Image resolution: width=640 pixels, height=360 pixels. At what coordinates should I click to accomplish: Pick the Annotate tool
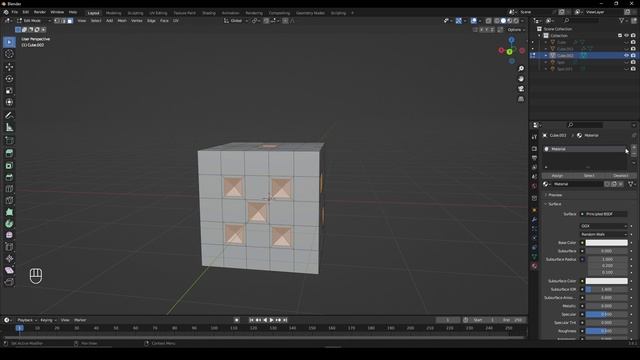point(9,116)
